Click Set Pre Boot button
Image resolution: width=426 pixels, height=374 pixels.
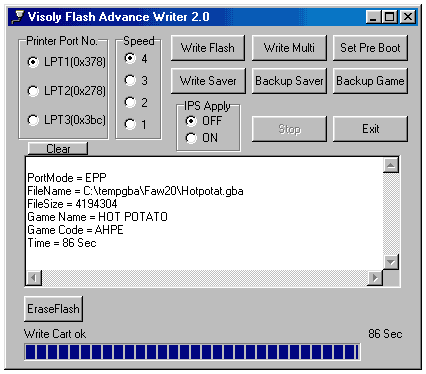click(370, 48)
